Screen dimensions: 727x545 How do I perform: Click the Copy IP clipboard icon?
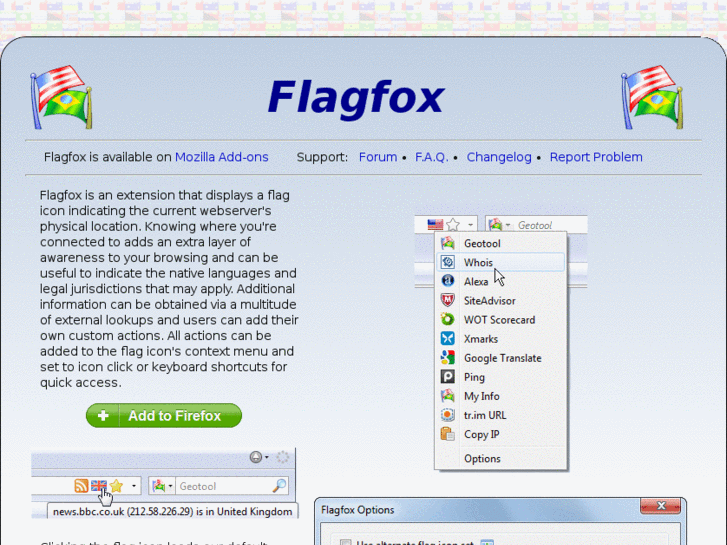pyautogui.click(x=447, y=434)
